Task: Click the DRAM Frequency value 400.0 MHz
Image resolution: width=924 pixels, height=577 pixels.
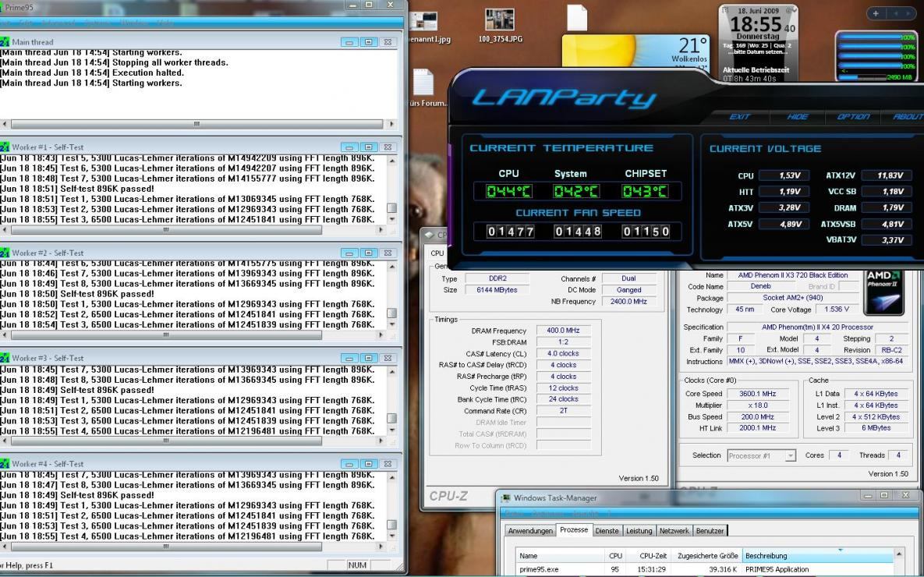Action: [x=563, y=331]
